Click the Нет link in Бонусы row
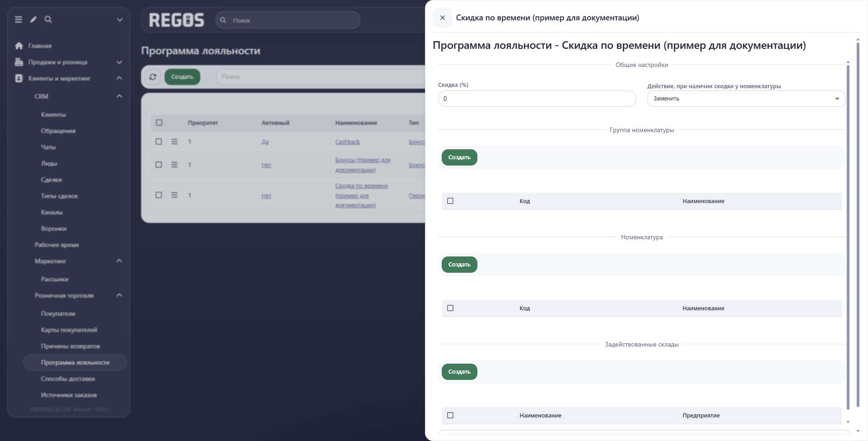The width and height of the screenshot is (868, 441). pyautogui.click(x=266, y=165)
